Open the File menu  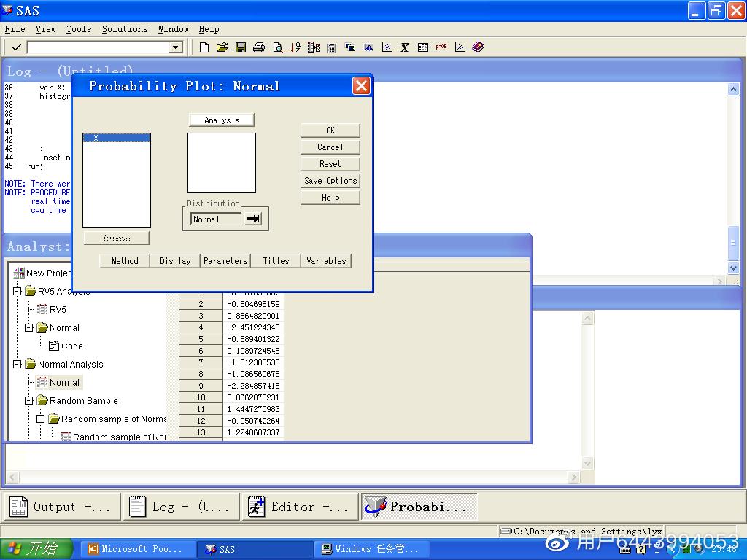pos(15,29)
